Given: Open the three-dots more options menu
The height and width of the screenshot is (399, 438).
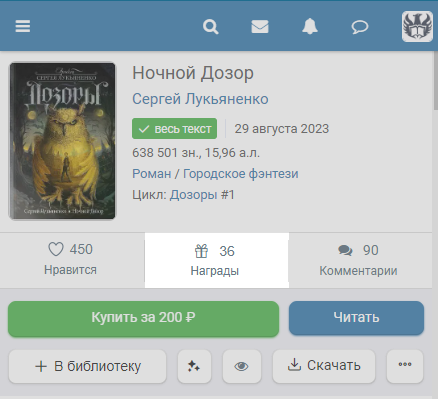Looking at the screenshot, I should point(405,366).
